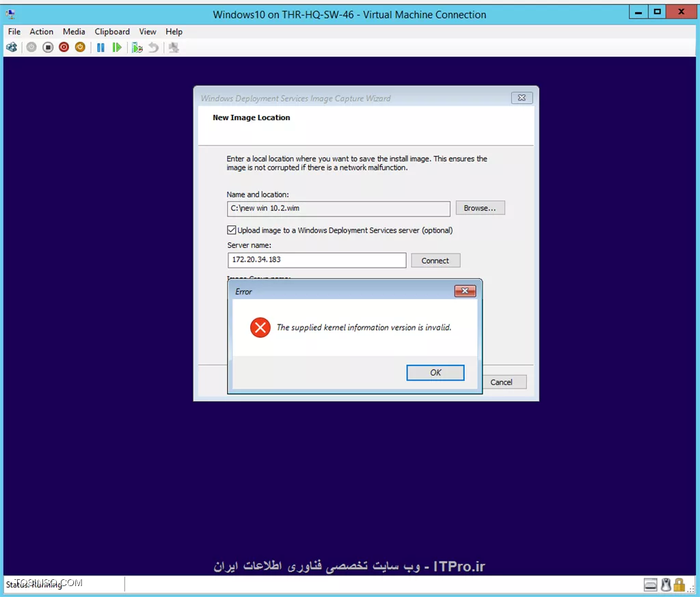Open the Clipboard menu
The height and width of the screenshot is (597, 700).
(112, 31)
